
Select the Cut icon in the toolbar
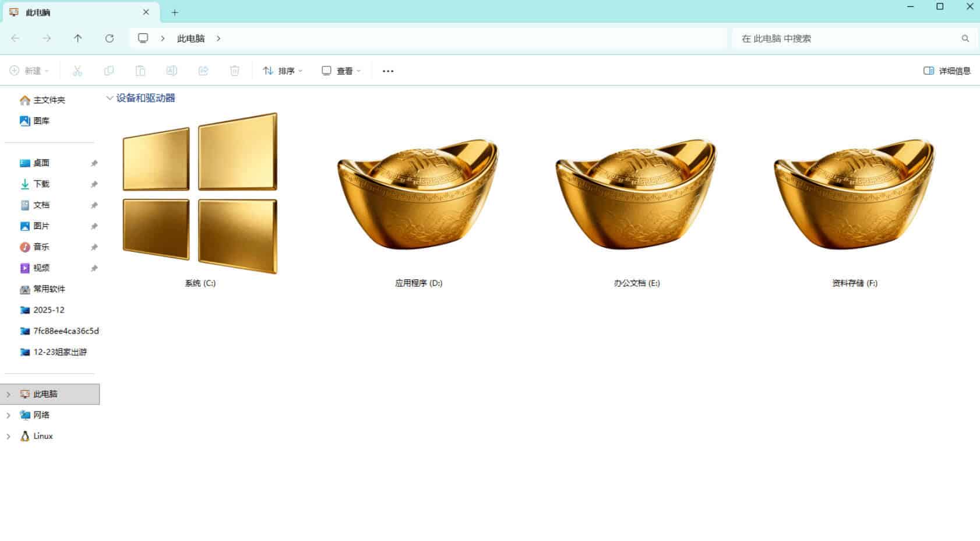tap(77, 71)
